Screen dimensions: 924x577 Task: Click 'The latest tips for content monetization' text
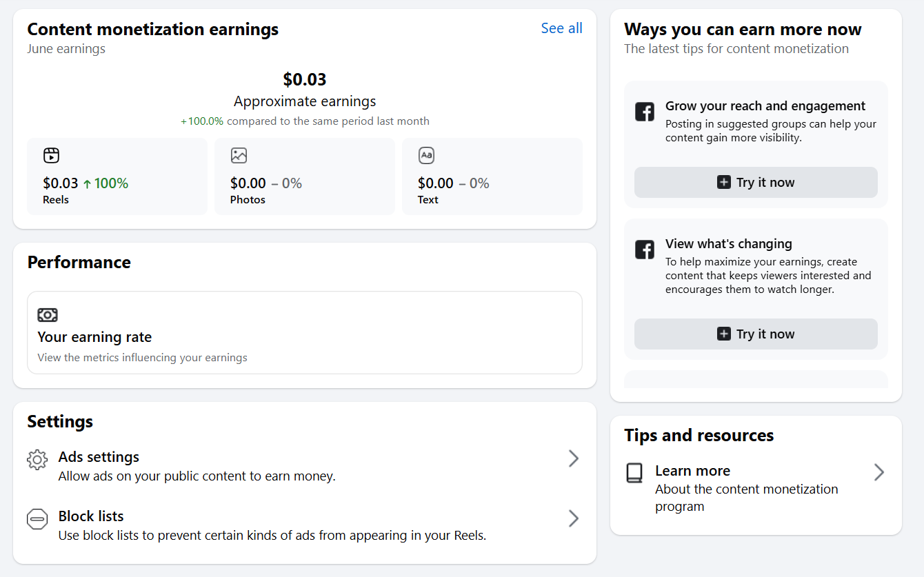736,49
